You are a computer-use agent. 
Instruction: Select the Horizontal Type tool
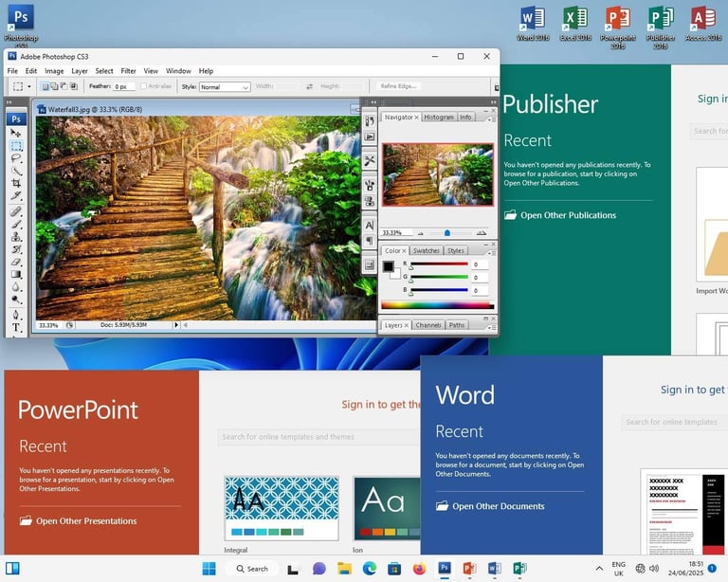point(16,327)
